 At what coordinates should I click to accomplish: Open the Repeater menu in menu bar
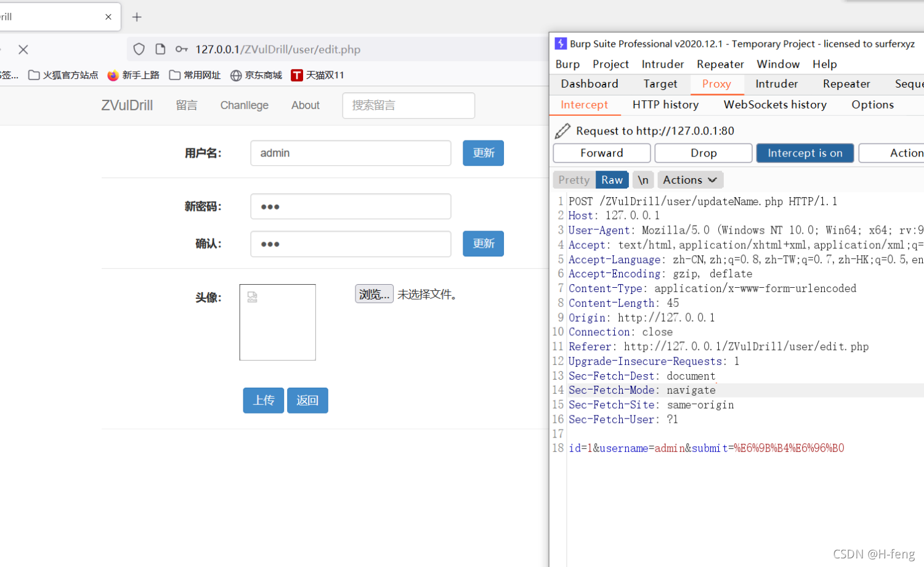(x=720, y=64)
